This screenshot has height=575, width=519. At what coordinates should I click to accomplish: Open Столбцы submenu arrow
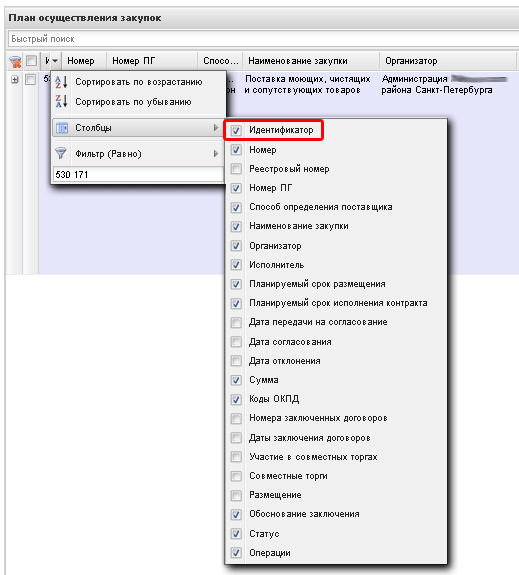[216, 128]
